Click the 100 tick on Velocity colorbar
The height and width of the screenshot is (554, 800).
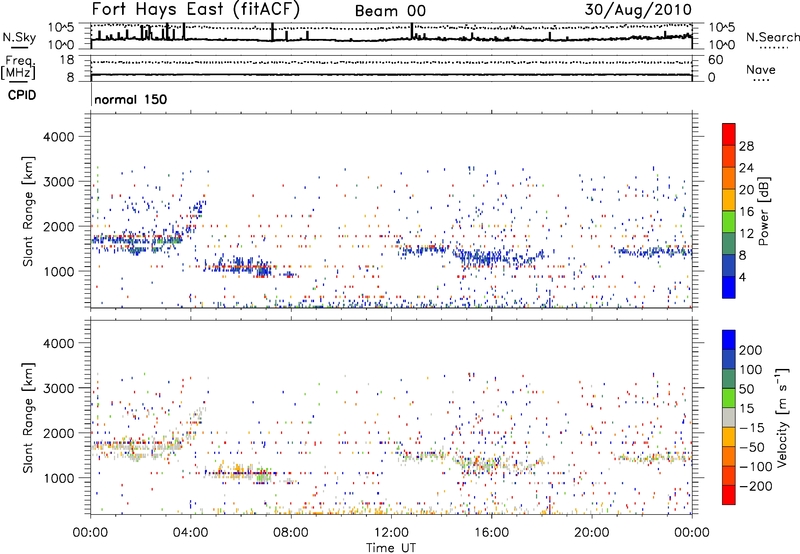751,370
